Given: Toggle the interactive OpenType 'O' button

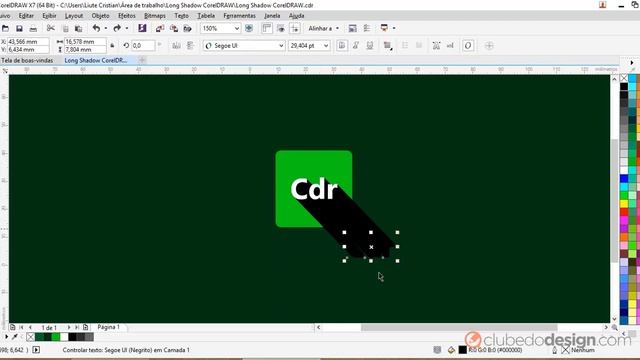Looking at the screenshot, I should pos(468,45).
